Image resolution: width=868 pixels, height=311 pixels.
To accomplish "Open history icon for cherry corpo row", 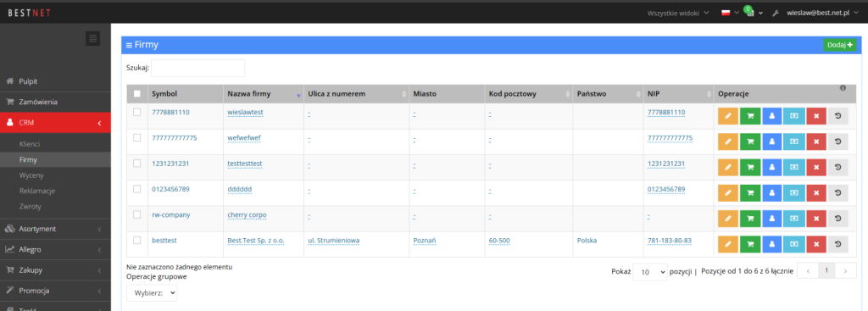I will pos(837,219).
